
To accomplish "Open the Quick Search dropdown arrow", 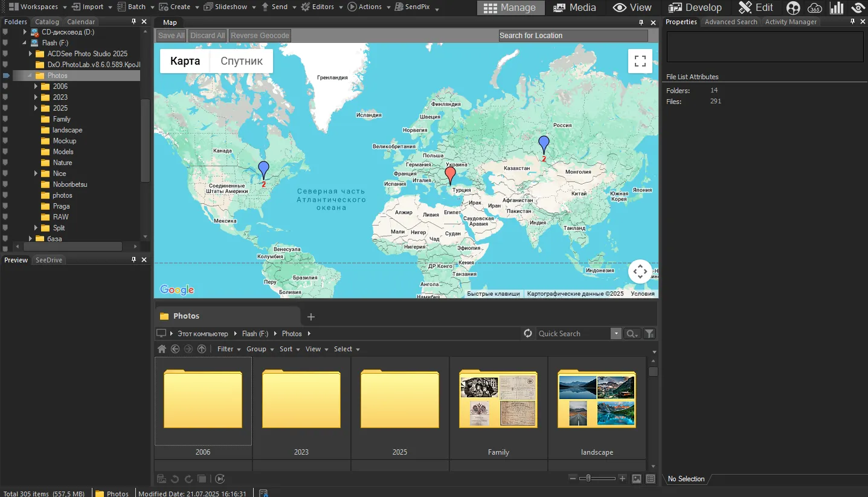I will 616,334.
